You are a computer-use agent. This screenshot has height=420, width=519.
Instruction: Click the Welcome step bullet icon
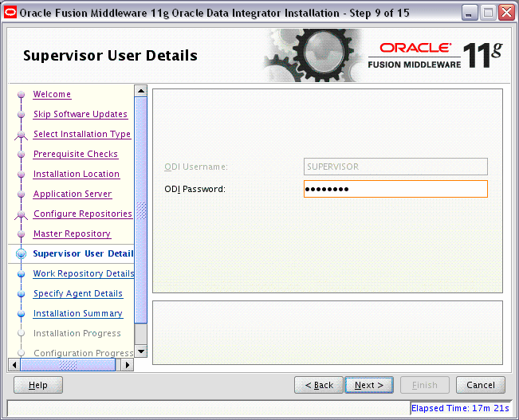(x=22, y=95)
